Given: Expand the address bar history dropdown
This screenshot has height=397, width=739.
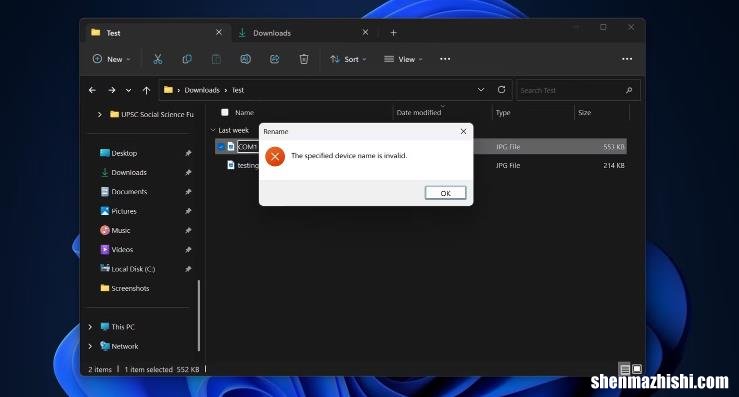Looking at the screenshot, I should pyautogui.click(x=481, y=90).
